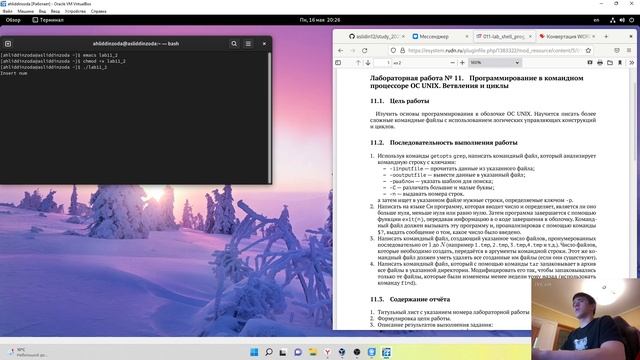
Task: Go back in the Firefox browser
Action: (x=340, y=51)
